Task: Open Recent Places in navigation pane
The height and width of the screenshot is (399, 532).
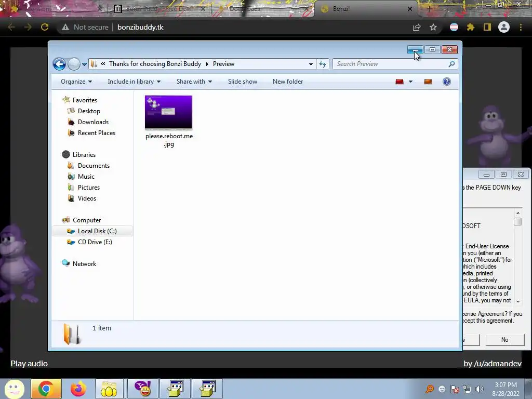Action: coord(96,132)
